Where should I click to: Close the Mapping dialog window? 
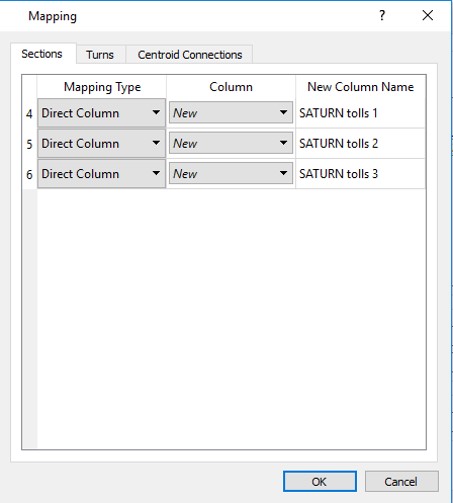(428, 16)
